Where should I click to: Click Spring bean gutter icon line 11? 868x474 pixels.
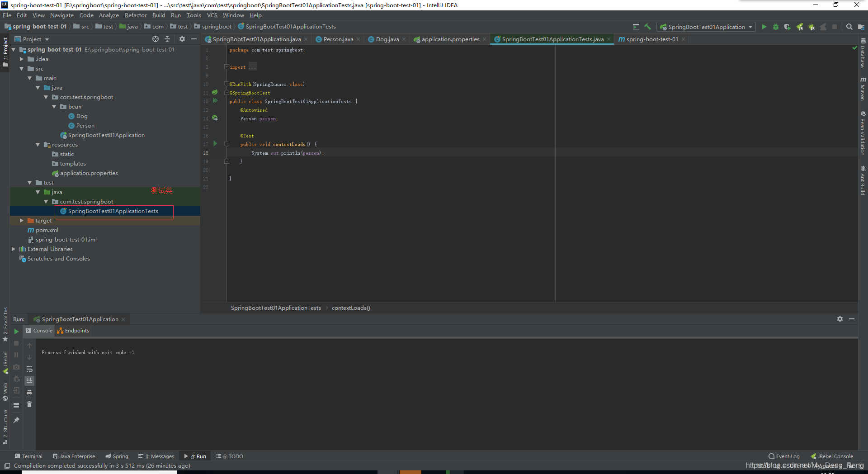[x=215, y=92]
